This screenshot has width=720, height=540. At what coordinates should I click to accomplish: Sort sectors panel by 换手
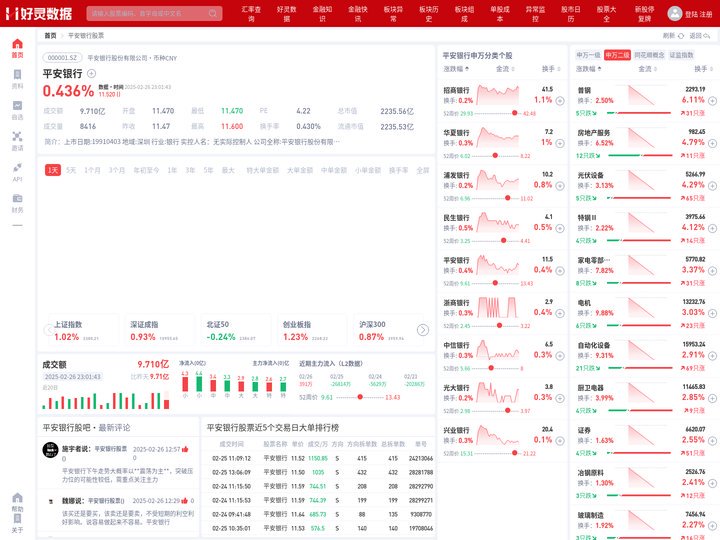703,69
